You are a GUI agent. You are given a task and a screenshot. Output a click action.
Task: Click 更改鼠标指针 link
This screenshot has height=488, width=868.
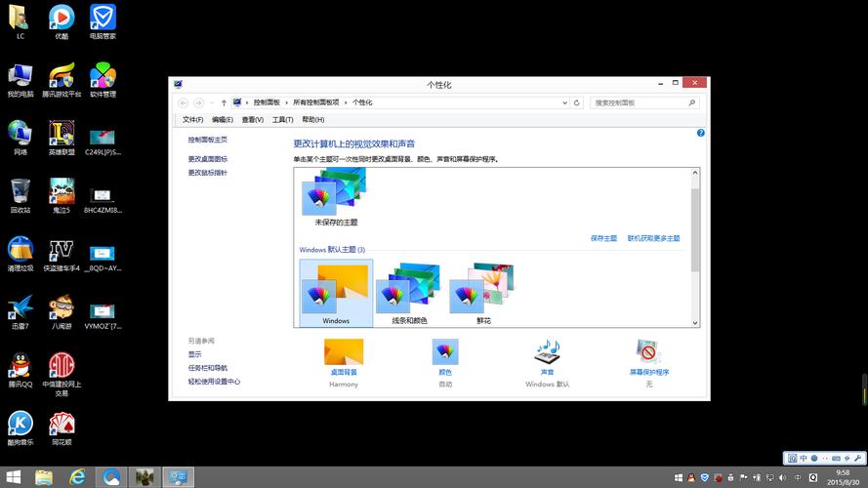(x=208, y=173)
